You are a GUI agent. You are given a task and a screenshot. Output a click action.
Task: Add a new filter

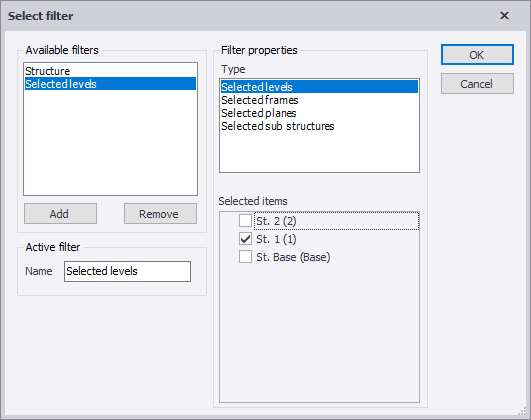click(x=60, y=214)
